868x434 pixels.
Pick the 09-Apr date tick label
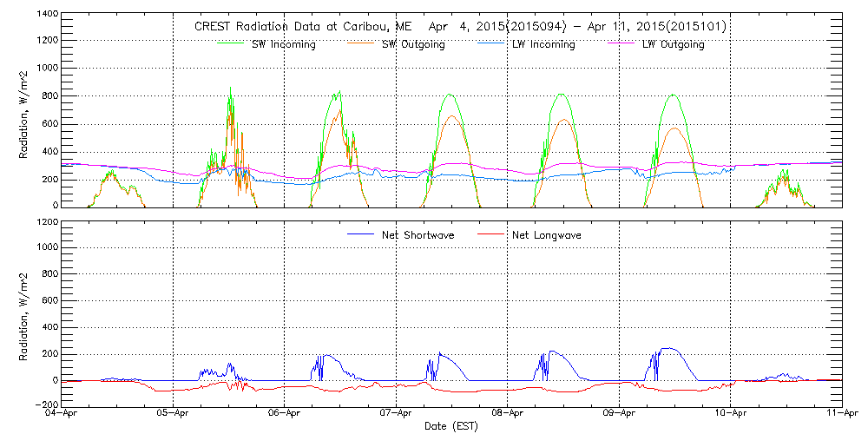click(x=619, y=414)
